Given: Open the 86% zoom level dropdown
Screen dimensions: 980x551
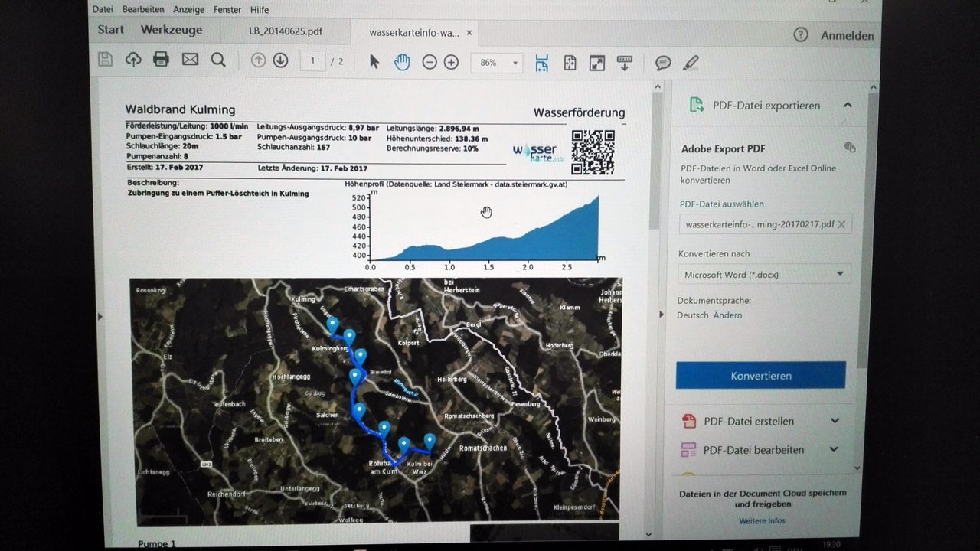Looking at the screenshot, I should [498, 63].
